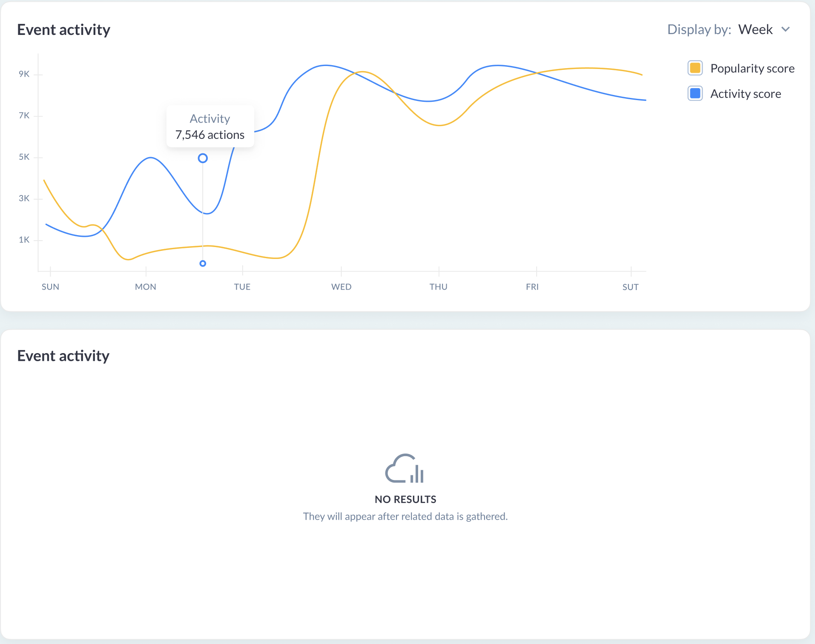Click the 5K y-axis label
This screenshot has width=815, height=644.
tap(24, 157)
